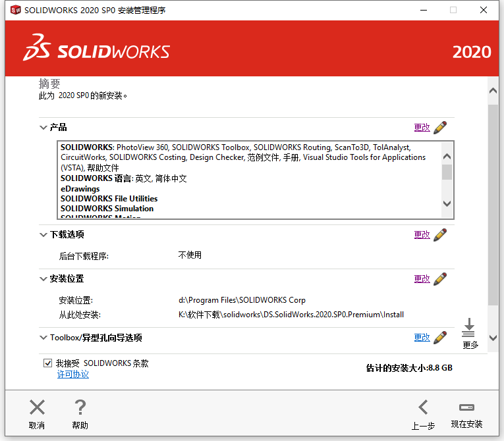This screenshot has width=504, height=441.
Task: Click the 更改 link for 下载选项
Action: click(422, 235)
